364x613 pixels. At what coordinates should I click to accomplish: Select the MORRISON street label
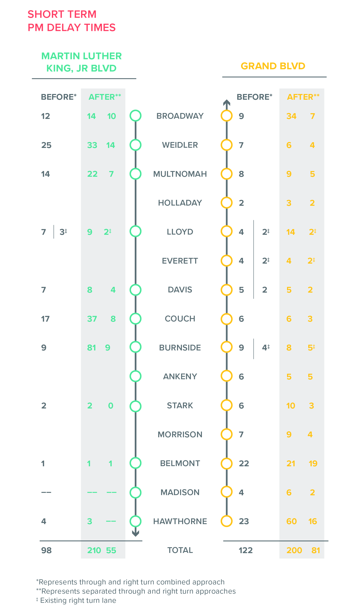click(x=180, y=434)
